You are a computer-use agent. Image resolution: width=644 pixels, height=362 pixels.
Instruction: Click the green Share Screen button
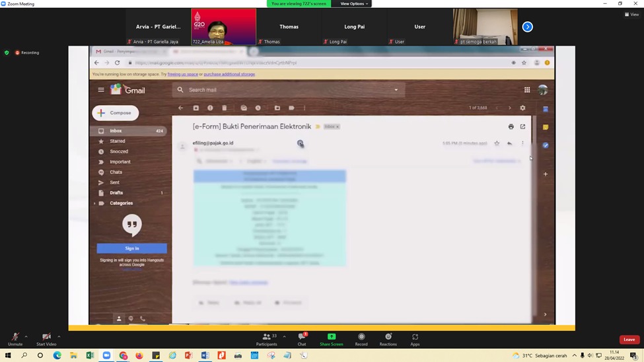tap(331, 339)
